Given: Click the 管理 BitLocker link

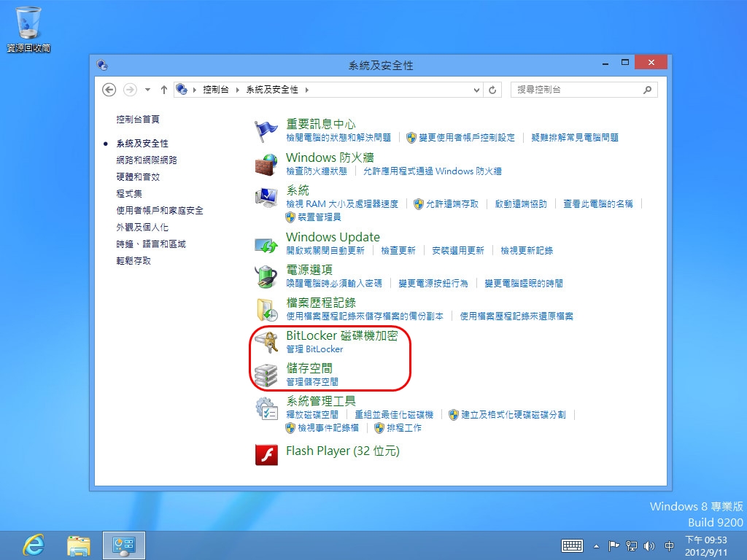Looking at the screenshot, I should [314, 349].
